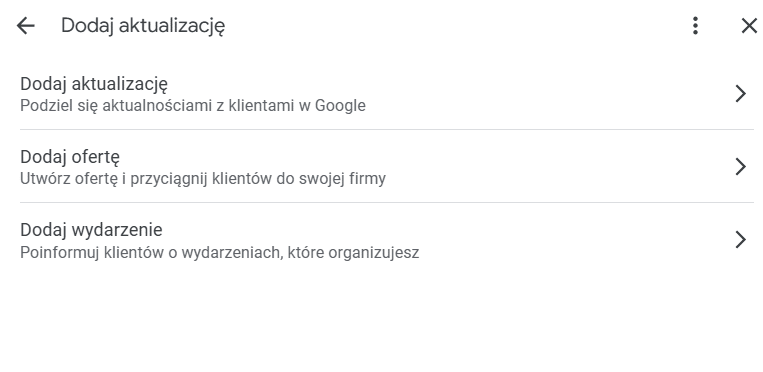763x372 pixels.
Task: Click 'Podziel się aktualnościami z klientami w Google'
Action: pyautogui.click(x=193, y=105)
